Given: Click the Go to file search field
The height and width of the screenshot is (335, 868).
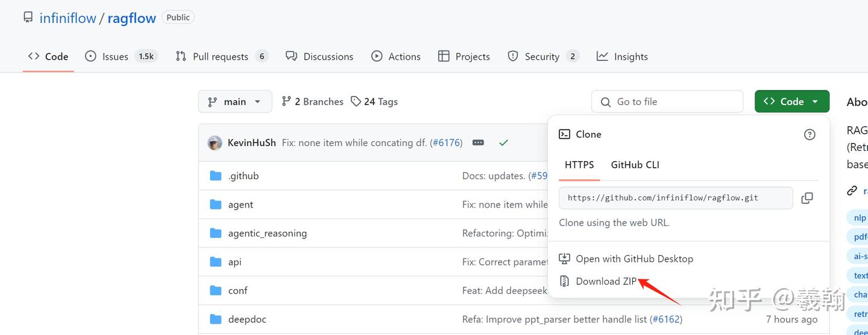Looking at the screenshot, I should 667,101.
